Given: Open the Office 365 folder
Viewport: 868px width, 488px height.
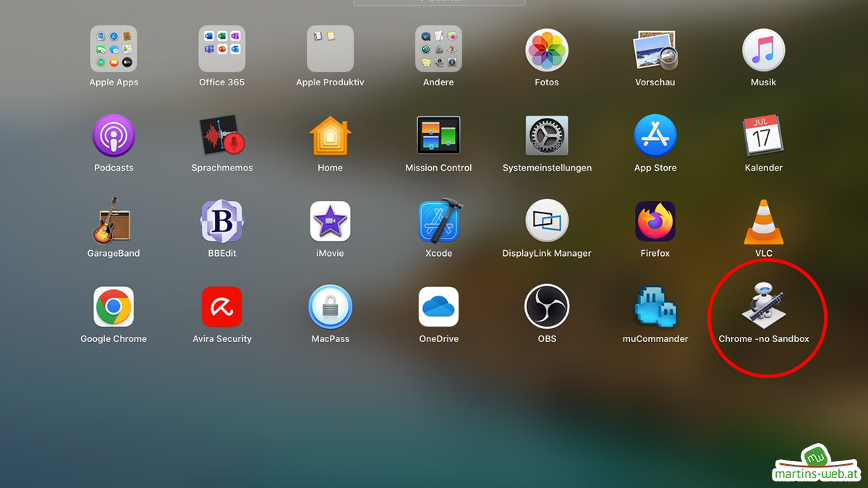Looking at the screenshot, I should (222, 49).
